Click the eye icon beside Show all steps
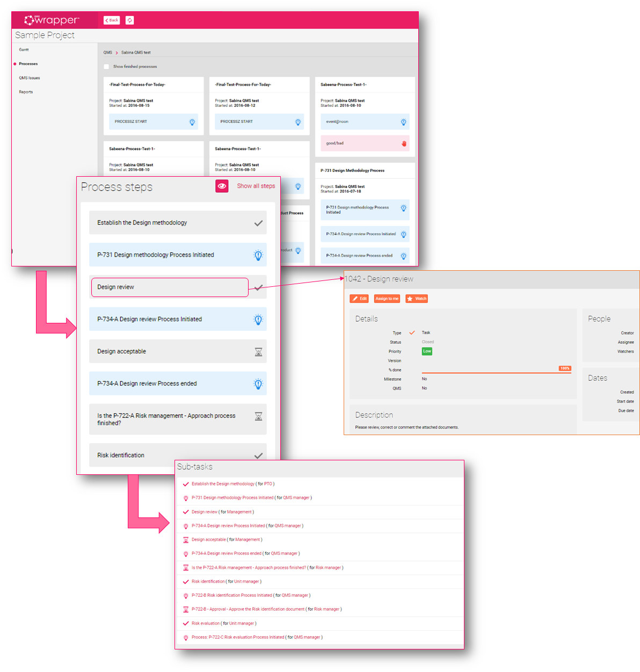 coord(222,186)
